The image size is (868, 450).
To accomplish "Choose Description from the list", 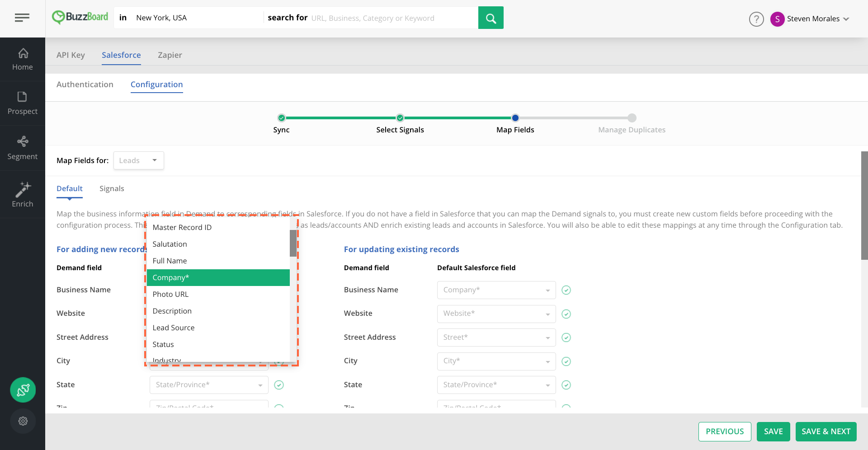I will (x=218, y=311).
